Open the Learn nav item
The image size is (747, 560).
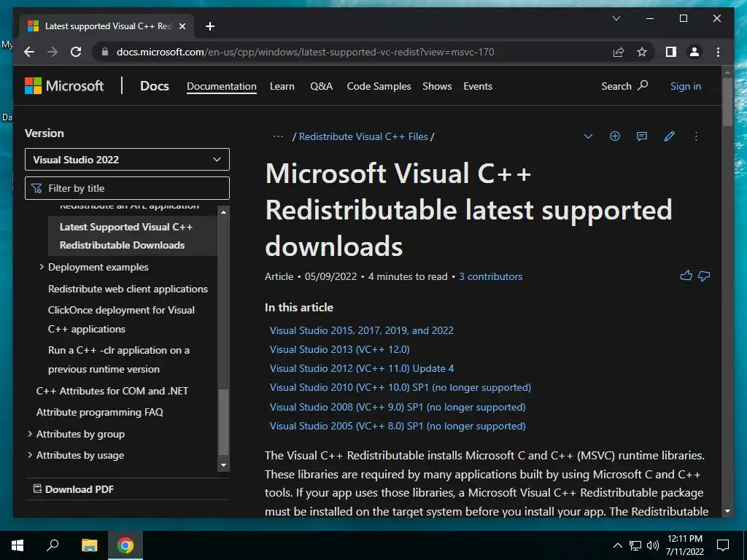click(282, 86)
